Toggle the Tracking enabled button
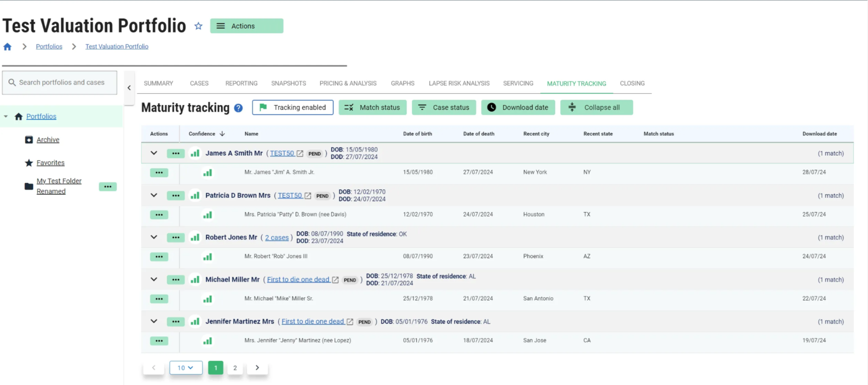 pos(293,107)
